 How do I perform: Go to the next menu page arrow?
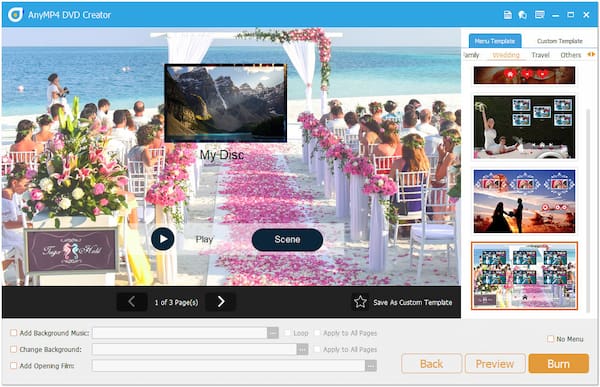tap(220, 302)
